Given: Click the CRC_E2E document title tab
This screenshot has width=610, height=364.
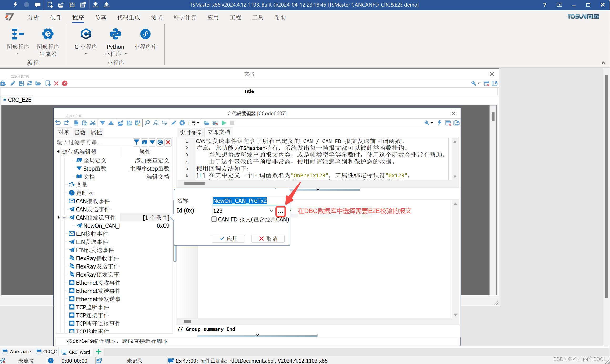Looking at the screenshot, I should pos(17,100).
